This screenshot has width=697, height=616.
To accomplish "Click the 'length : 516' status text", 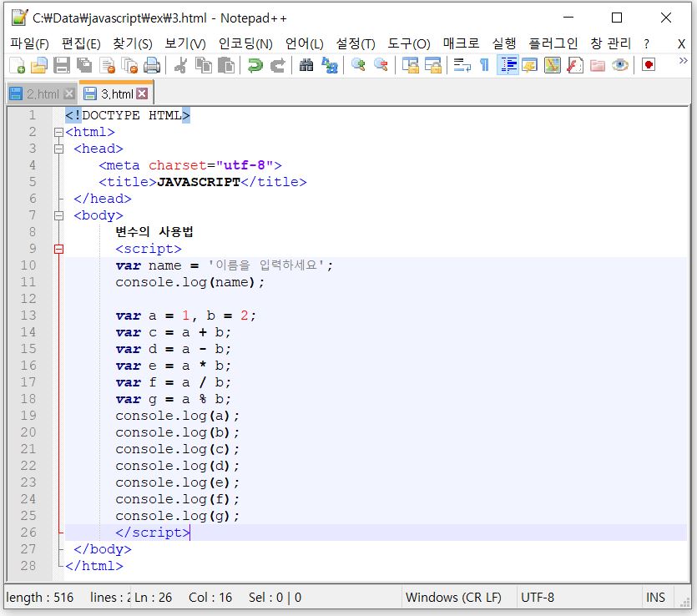I will [x=39, y=598].
